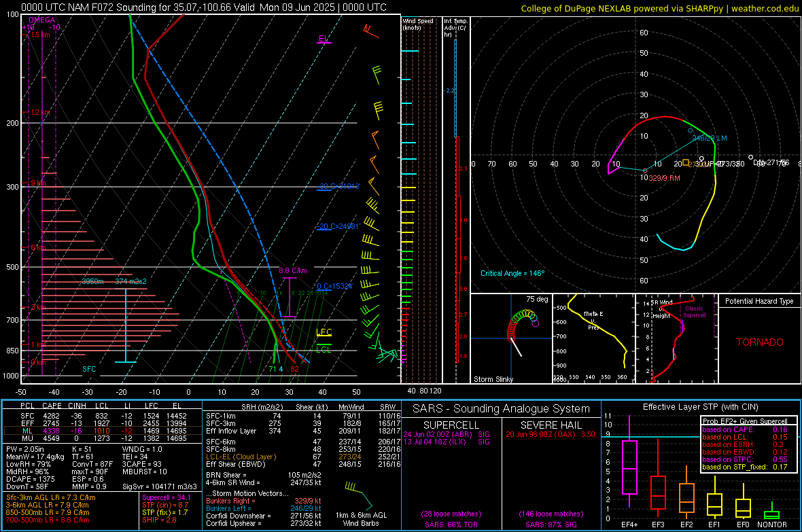The image size is (802, 532).
Task: Click the magenta EF4+ box plot
Action: 629,461
